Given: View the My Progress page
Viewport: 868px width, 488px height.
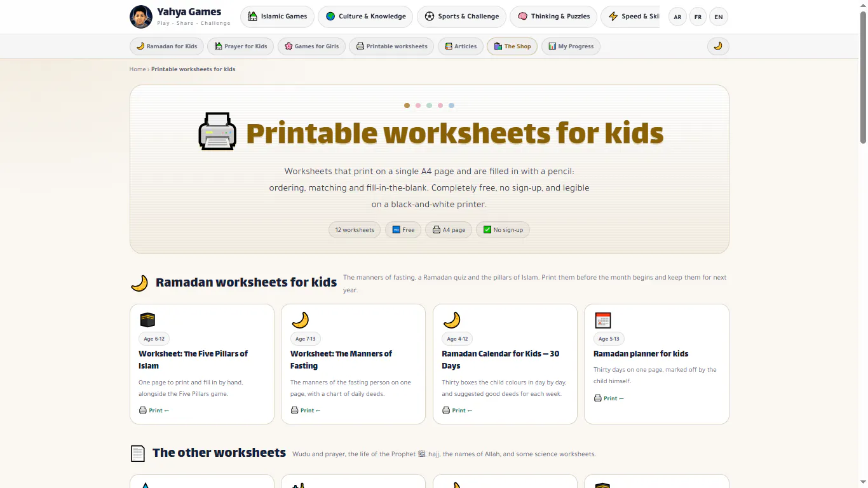Looking at the screenshot, I should [571, 46].
